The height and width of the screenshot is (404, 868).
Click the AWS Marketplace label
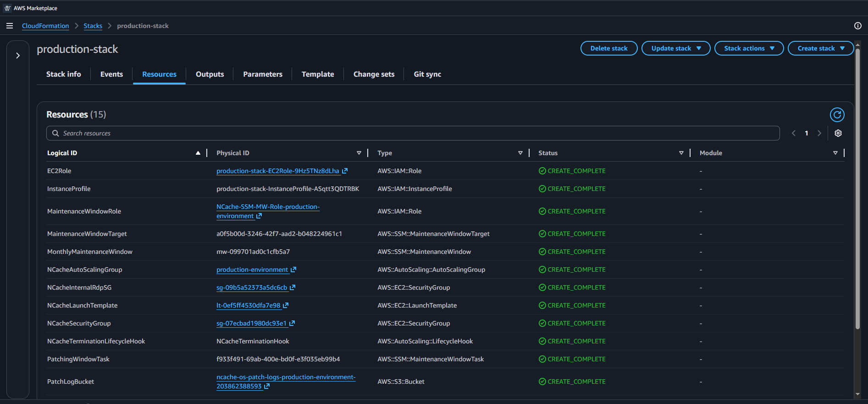coord(35,8)
